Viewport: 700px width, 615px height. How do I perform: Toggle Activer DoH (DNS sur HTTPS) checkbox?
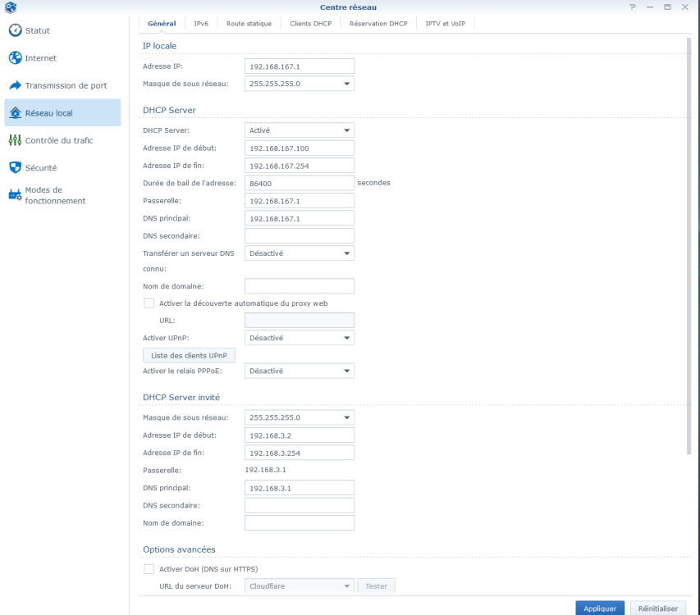point(149,569)
